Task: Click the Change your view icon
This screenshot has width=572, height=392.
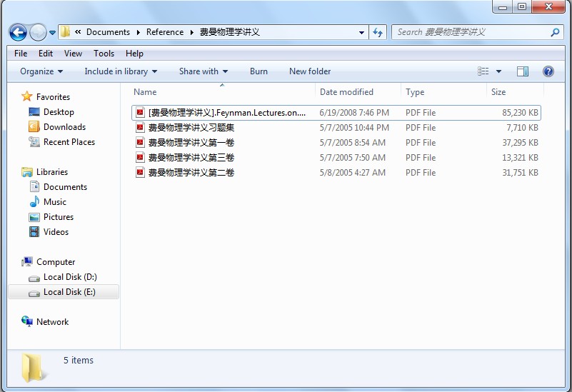Action: (x=483, y=71)
